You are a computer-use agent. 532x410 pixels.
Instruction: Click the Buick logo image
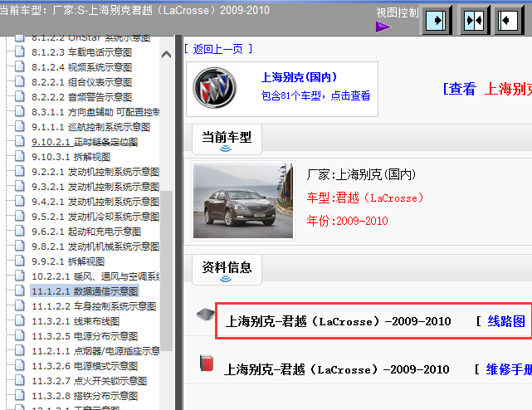point(215,88)
